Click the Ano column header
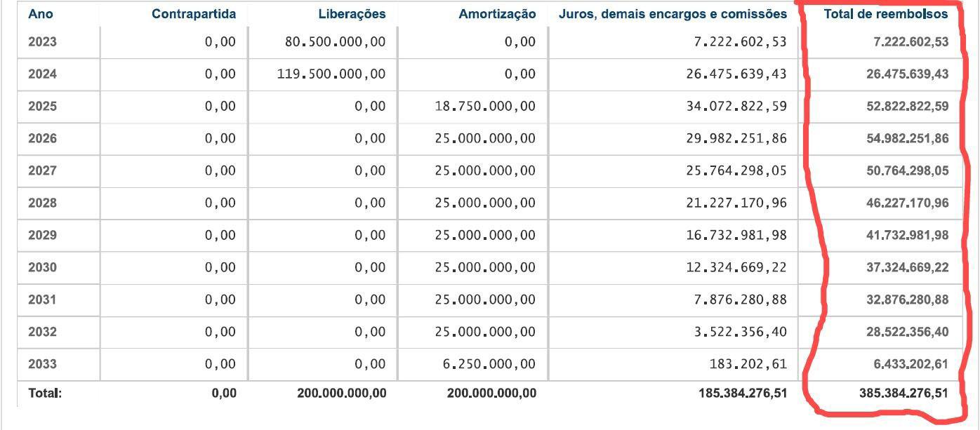 coord(40,14)
